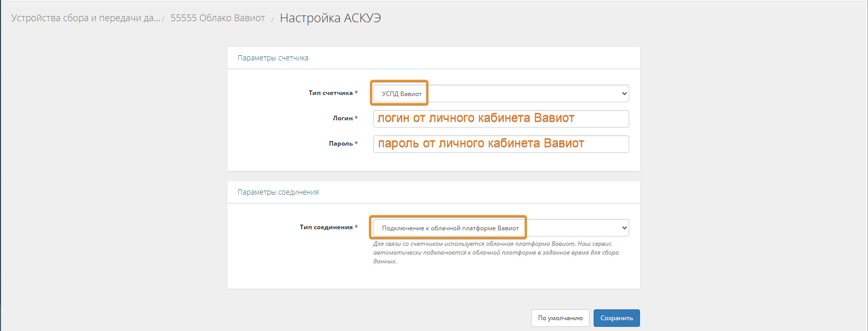Click the 'Настройка АСКУЭ' page title
868x331 pixels.
click(330, 18)
